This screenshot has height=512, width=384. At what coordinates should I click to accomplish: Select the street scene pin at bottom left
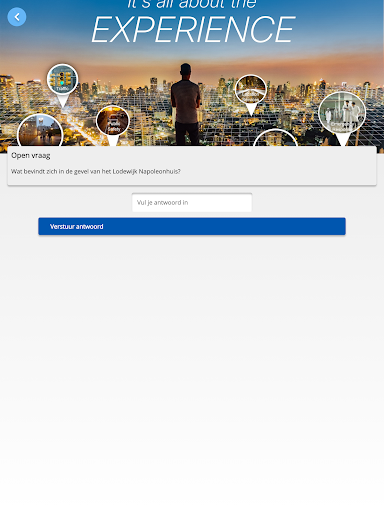tap(40, 131)
